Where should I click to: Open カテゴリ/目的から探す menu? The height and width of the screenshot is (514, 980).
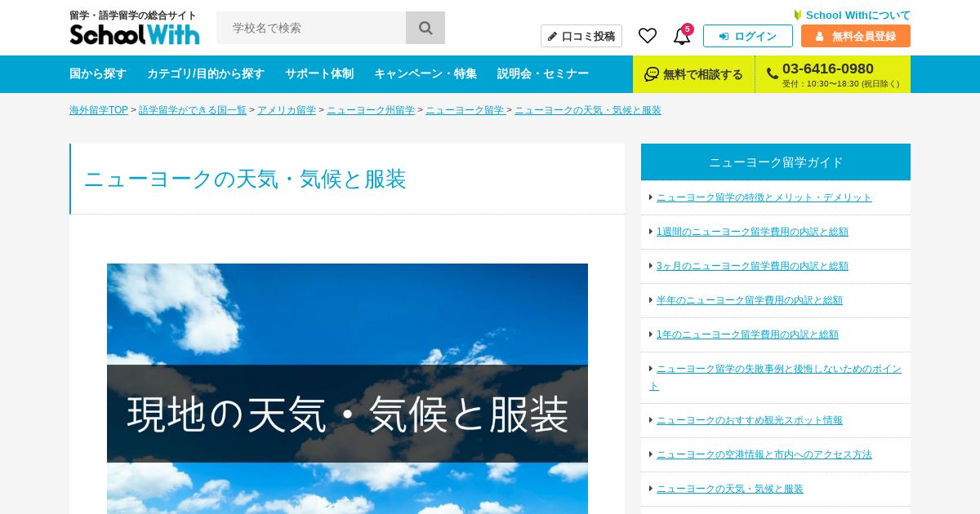point(206,73)
